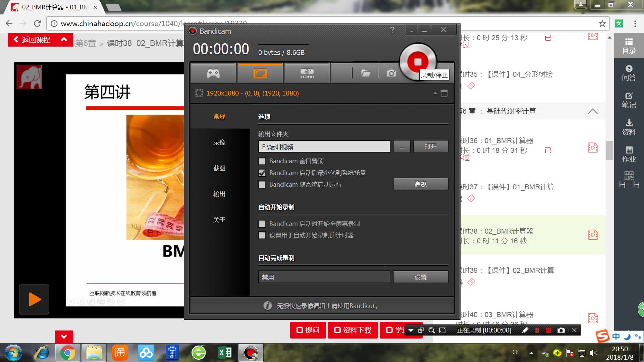
Task: Play the course video
Action: [34, 299]
